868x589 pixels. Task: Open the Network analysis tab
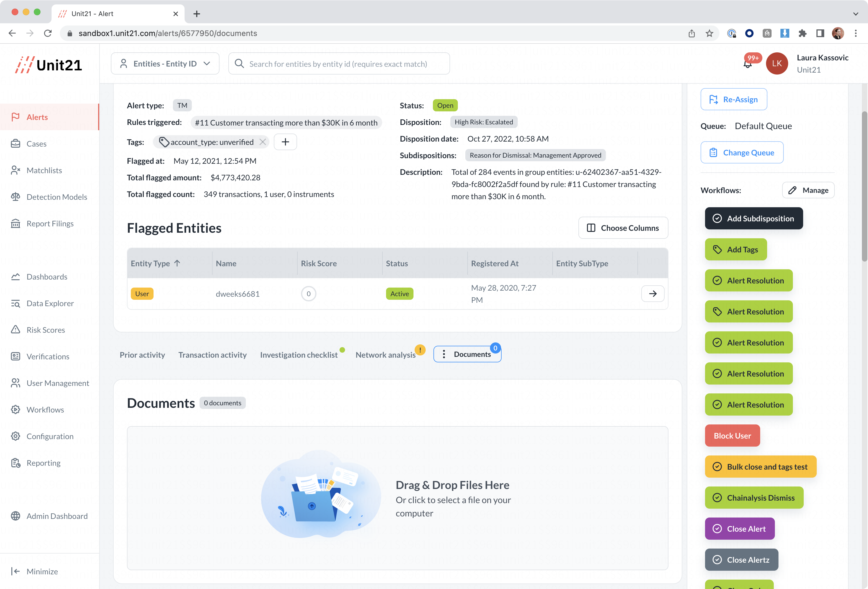pyautogui.click(x=385, y=355)
